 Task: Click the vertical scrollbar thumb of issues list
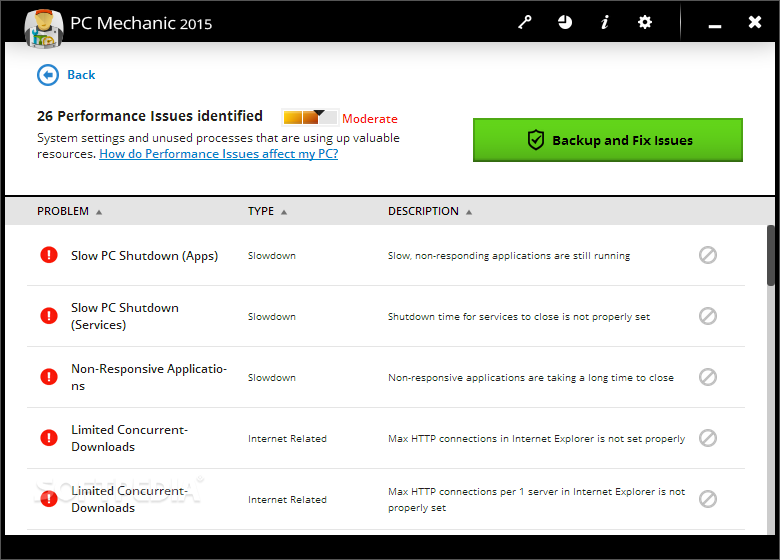pos(771,256)
